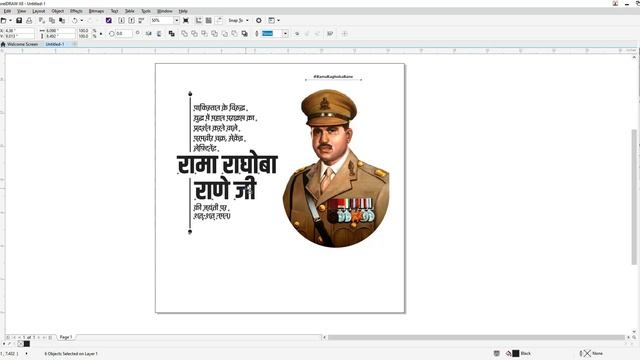Image resolution: width=640 pixels, height=360 pixels.
Task: Open the Table menu
Action: [129, 11]
